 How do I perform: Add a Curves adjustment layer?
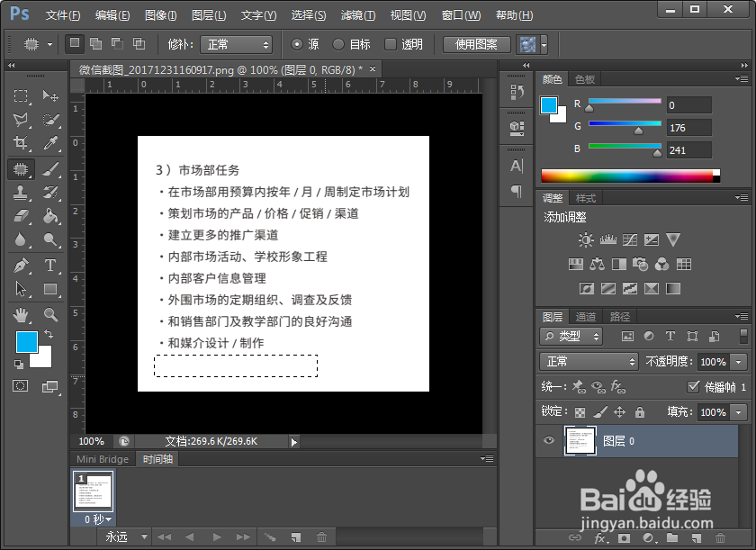point(629,239)
